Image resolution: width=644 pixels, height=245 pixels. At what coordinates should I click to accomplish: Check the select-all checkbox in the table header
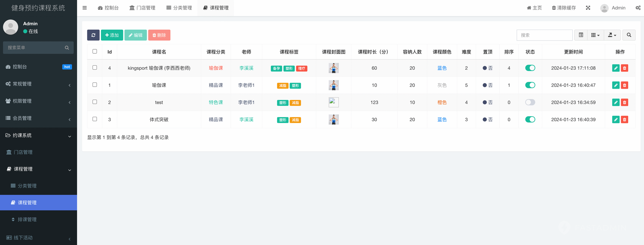(95, 51)
